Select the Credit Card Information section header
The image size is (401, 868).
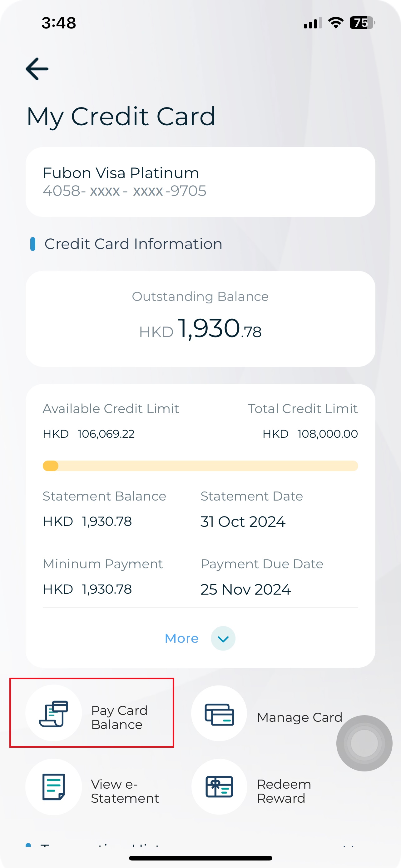[133, 244]
